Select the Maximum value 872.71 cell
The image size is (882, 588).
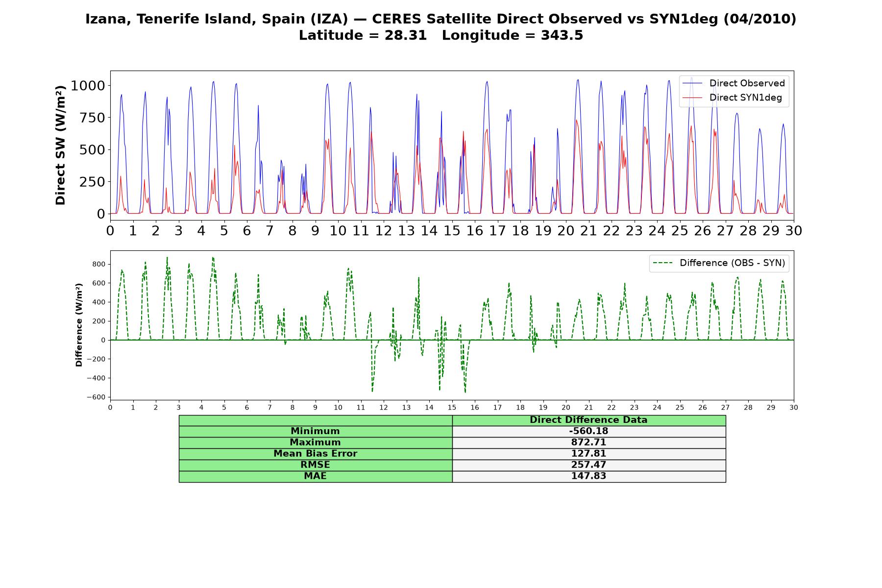[588, 442]
